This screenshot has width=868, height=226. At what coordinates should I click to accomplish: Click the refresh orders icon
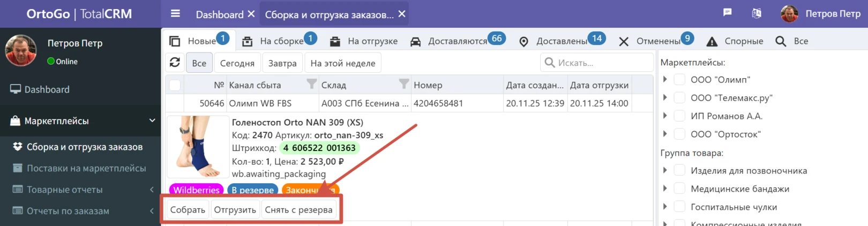coord(175,63)
